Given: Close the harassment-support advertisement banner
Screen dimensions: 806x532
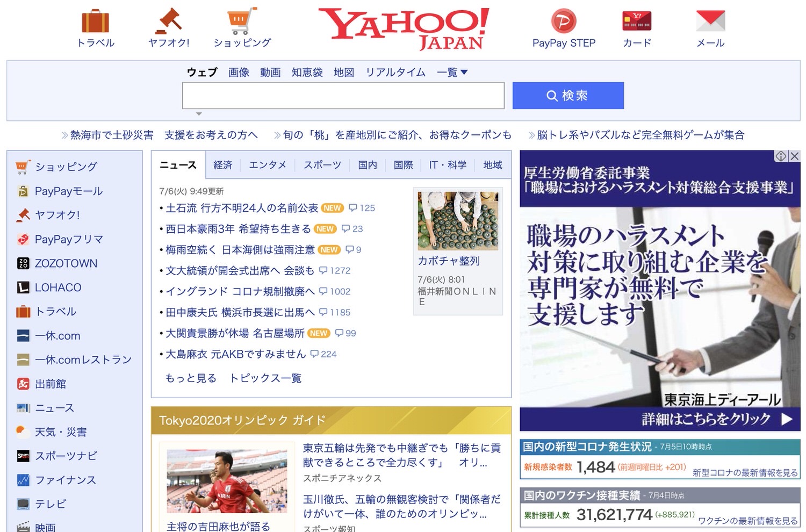Looking at the screenshot, I should pos(794,156).
